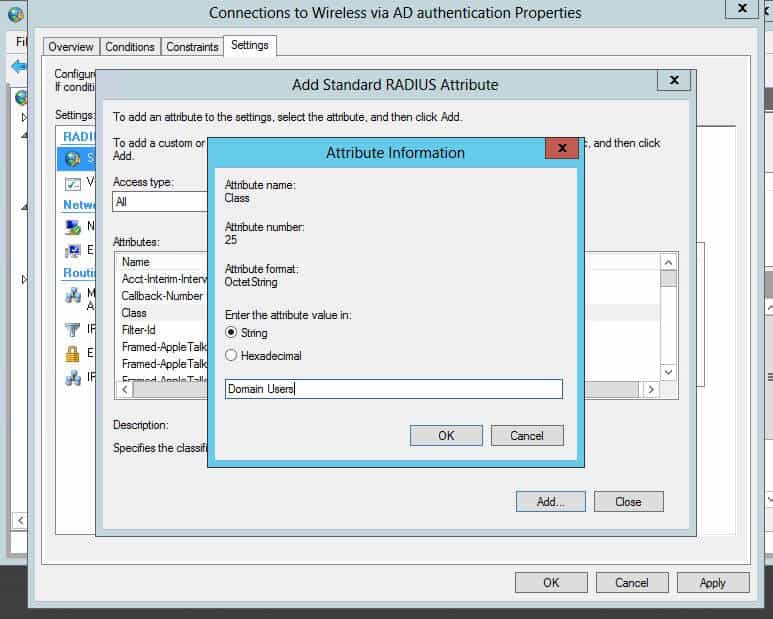Click the File menu in the background console

pyautogui.click(x=21, y=41)
